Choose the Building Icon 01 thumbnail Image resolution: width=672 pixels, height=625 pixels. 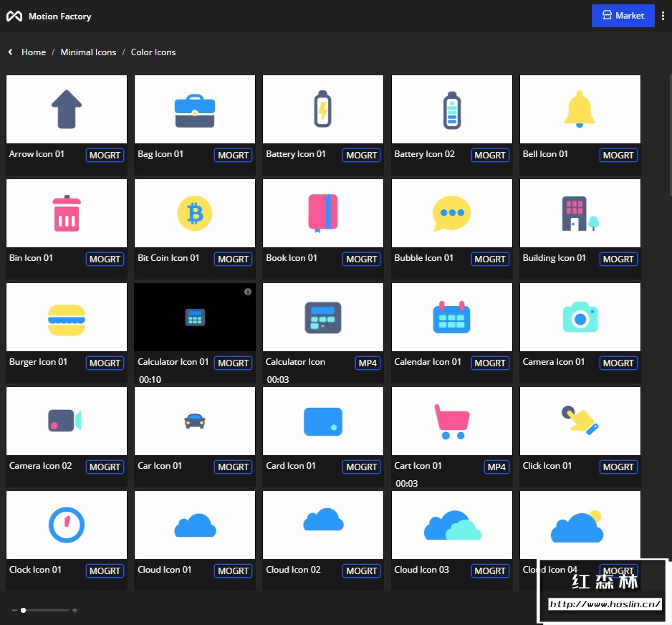click(580, 213)
